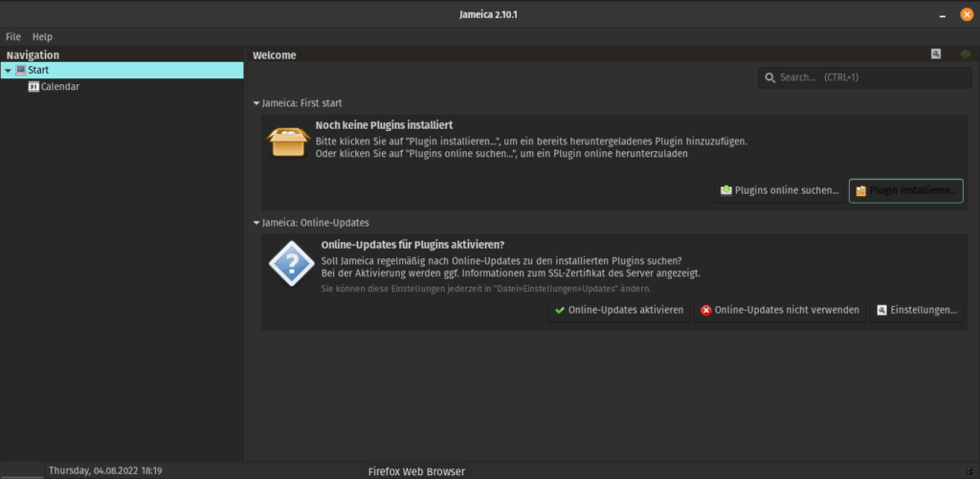Image resolution: width=980 pixels, height=479 pixels.
Task: Click the Navigation panel title
Action: (33, 54)
